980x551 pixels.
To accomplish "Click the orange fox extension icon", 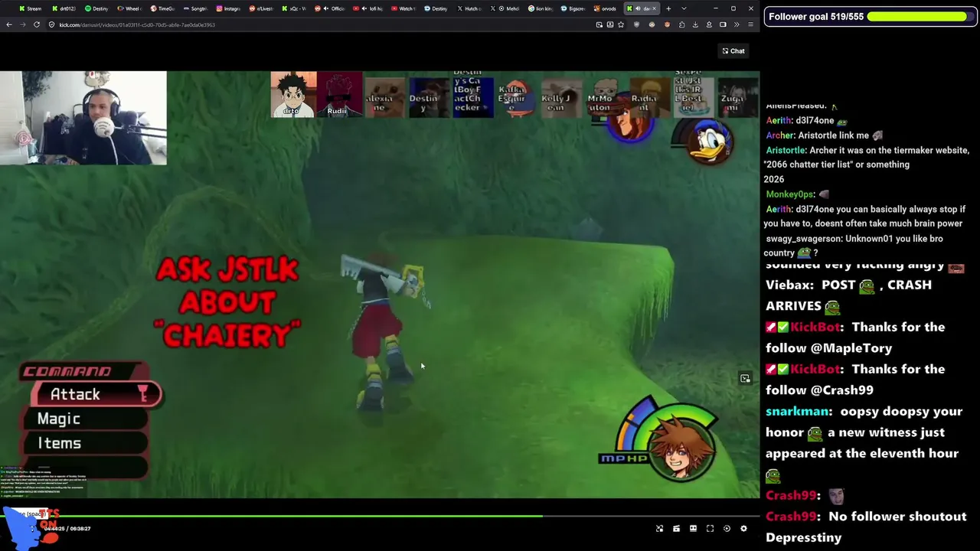I will (668, 24).
